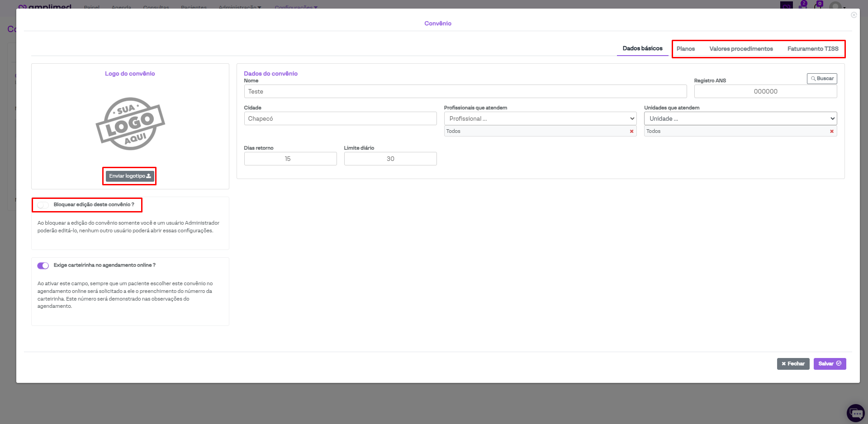Viewport: 868px width, 424px height.
Task: Close the Convênio modal with the X icon
Action: point(854,15)
